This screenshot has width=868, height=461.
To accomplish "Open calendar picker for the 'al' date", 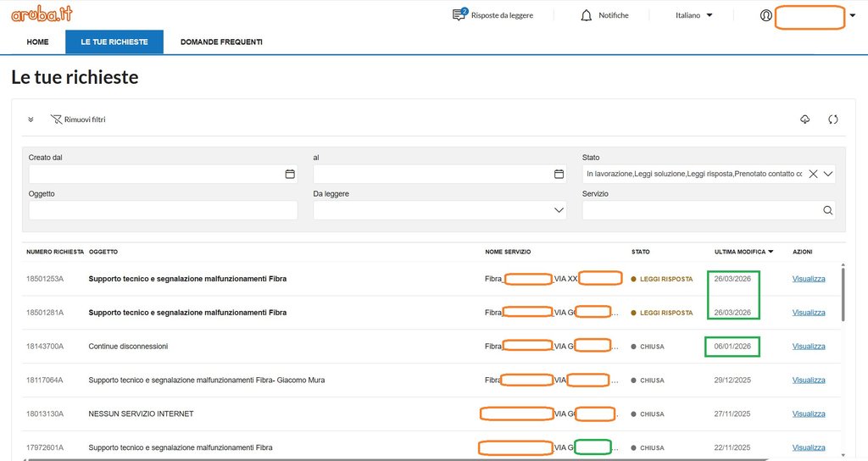I will pos(559,174).
